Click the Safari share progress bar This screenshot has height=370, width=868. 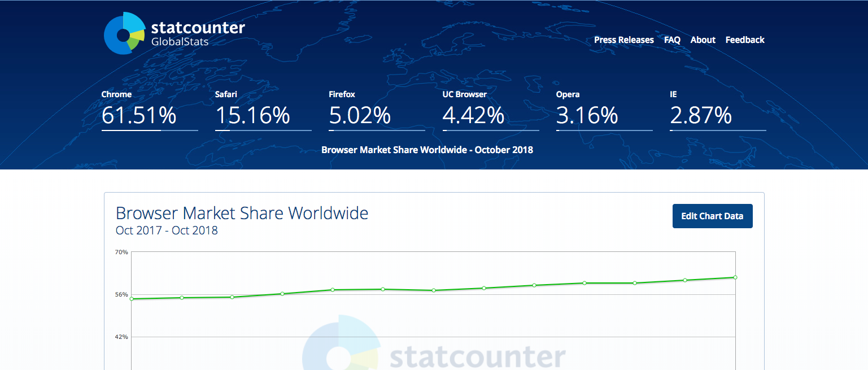[x=263, y=130]
